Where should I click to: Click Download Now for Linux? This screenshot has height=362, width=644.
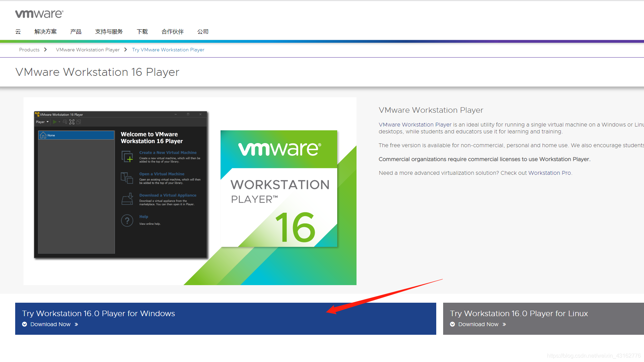[x=478, y=324]
